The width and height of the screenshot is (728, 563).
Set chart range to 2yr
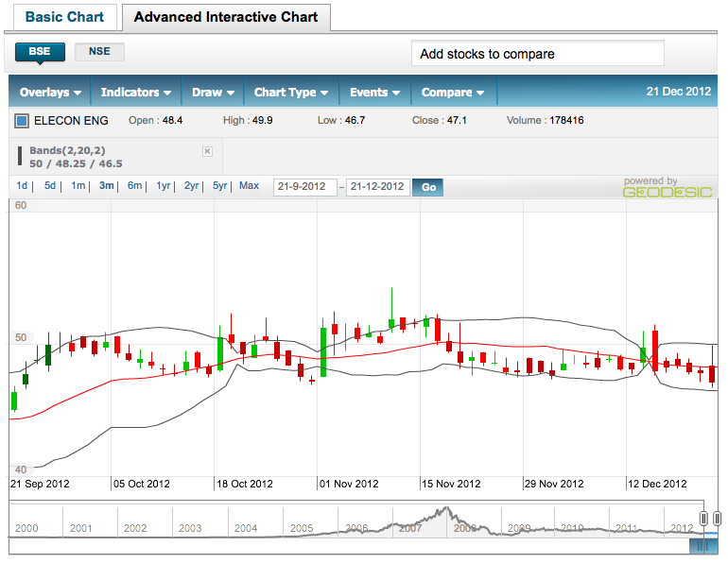pos(191,185)
